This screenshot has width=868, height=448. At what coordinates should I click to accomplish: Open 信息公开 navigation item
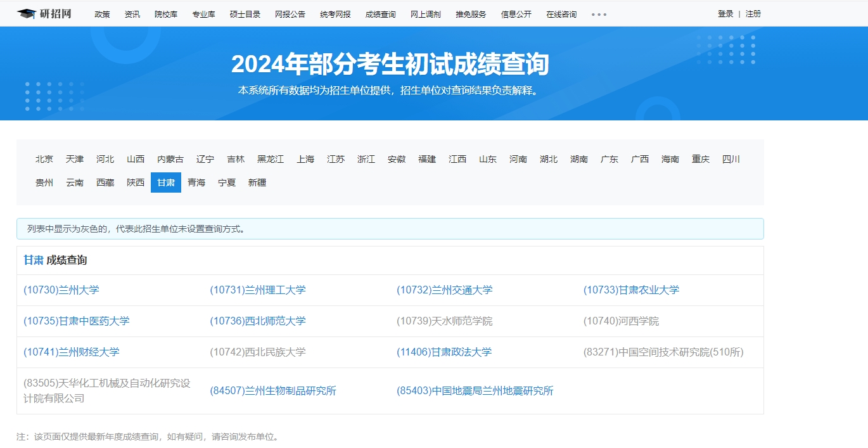[516, 14]
